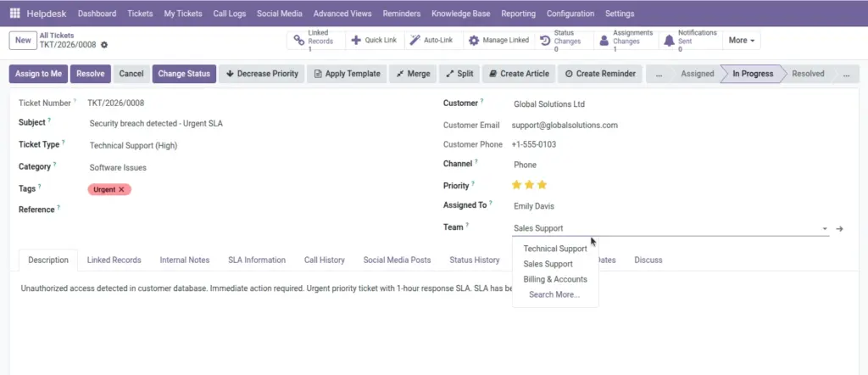Click the Merge button
This screenshot has height=375, width=868.
(413, 74)
